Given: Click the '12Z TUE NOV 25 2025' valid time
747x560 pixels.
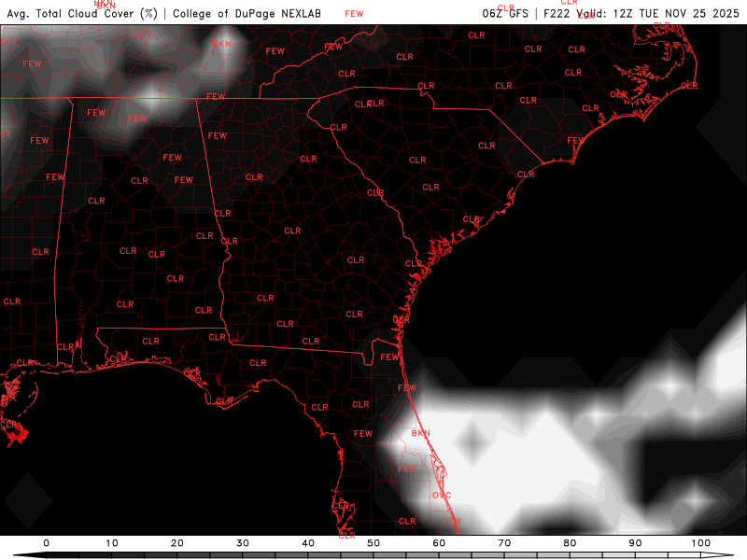Looking at the screenshot, I should coord(676,13).
